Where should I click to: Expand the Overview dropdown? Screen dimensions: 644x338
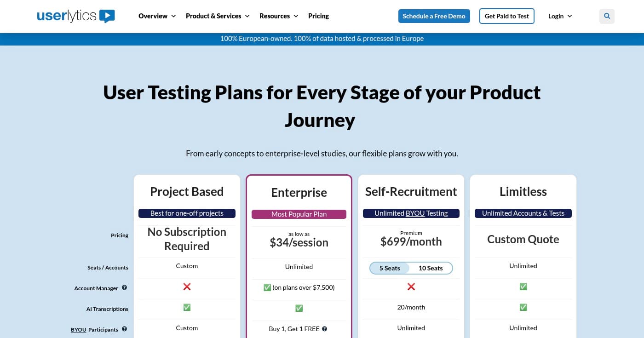pos(153,16)
